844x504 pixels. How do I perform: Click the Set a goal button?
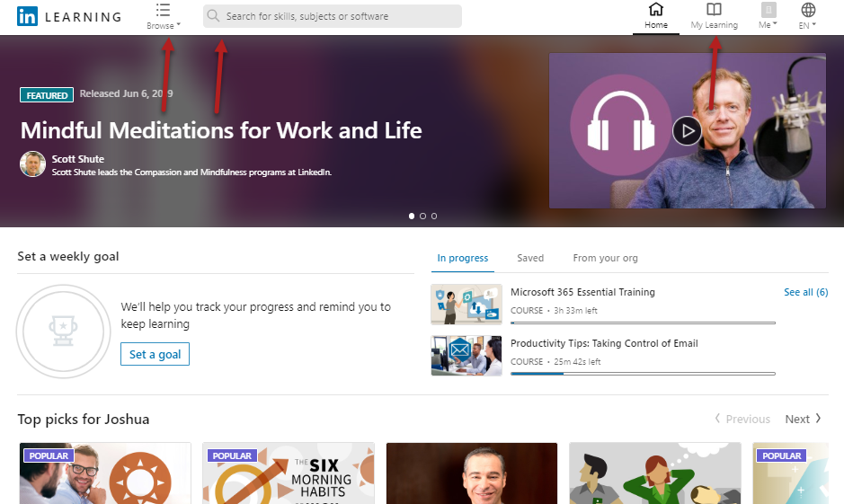(155, 355)
